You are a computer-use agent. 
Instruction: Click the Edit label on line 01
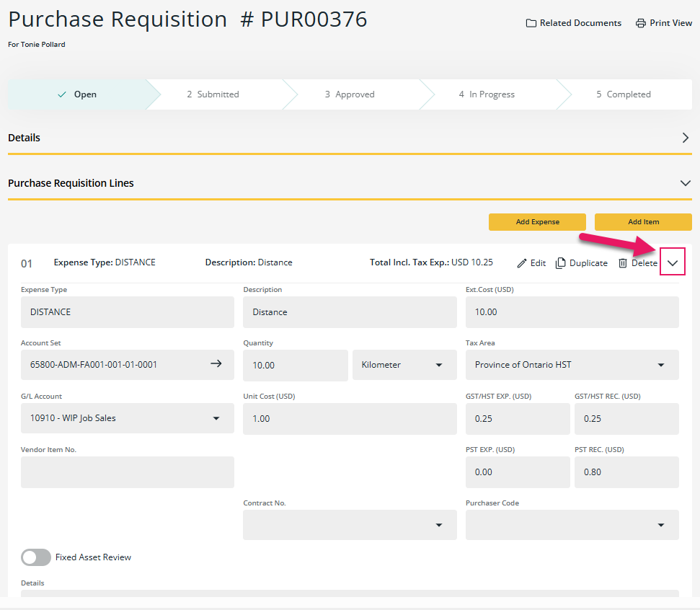(538, 263)
